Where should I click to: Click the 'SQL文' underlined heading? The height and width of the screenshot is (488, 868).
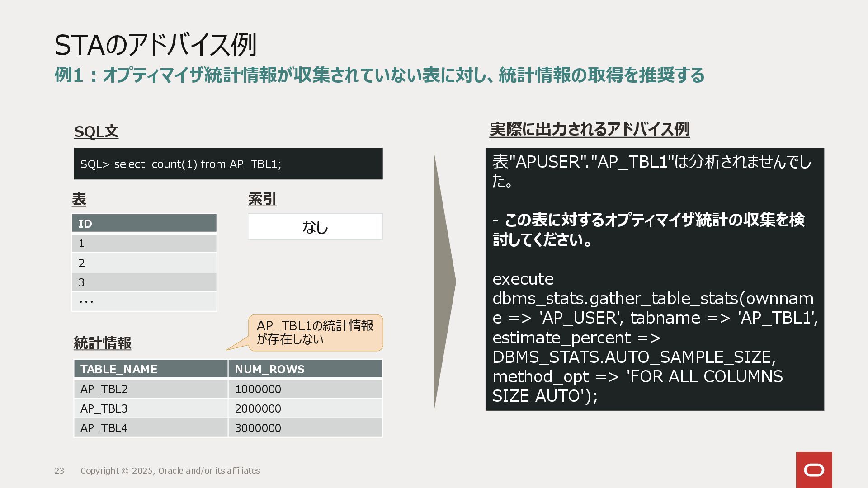96,131
